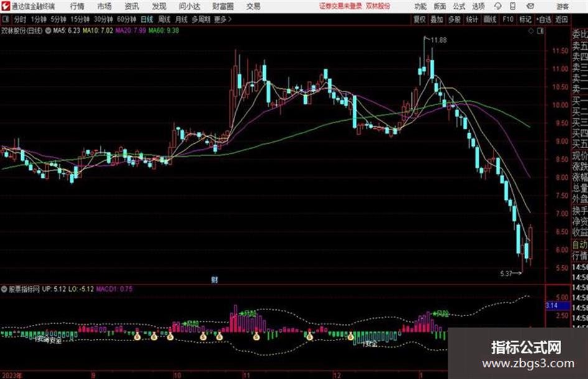Click the MA10: 7.02 value label
This screenshot has height=379, width=588.
tap(98, 30)
